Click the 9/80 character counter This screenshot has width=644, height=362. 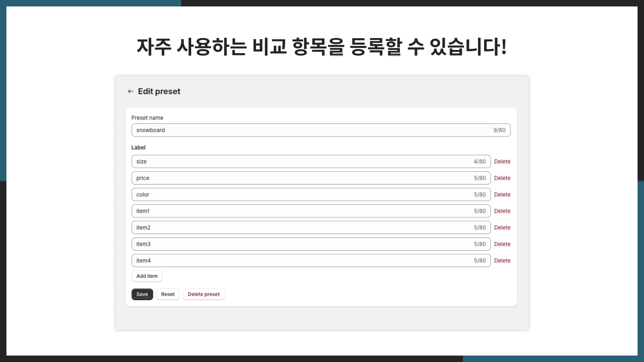coord(500,130)
